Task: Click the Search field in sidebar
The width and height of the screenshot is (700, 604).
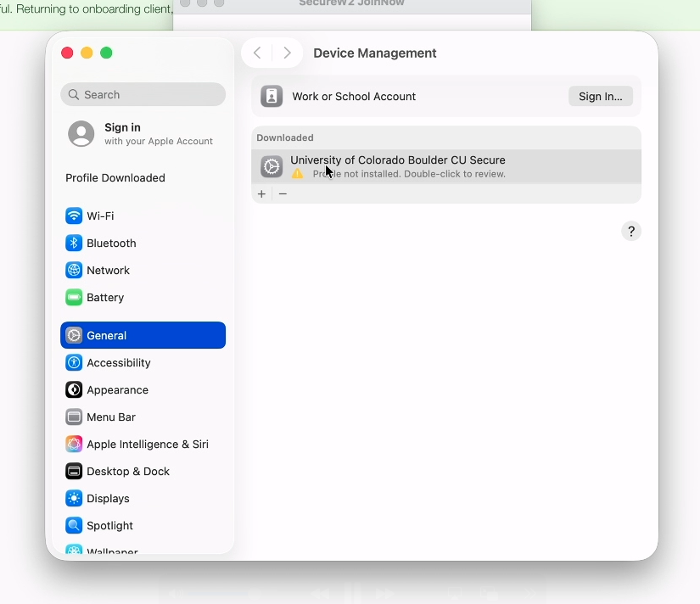Action: click(143, 95)
